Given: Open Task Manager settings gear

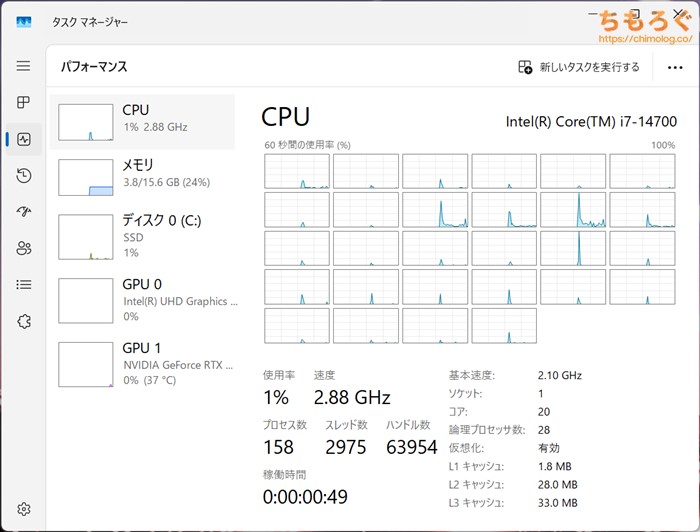Looking at the screenshot, I should [x=24, y=508].
